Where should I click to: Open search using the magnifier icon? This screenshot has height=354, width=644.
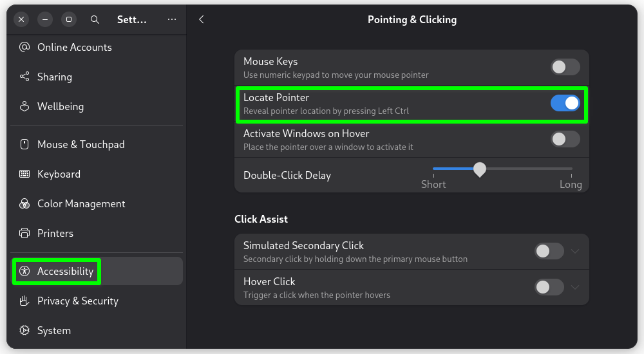point(95,19)
